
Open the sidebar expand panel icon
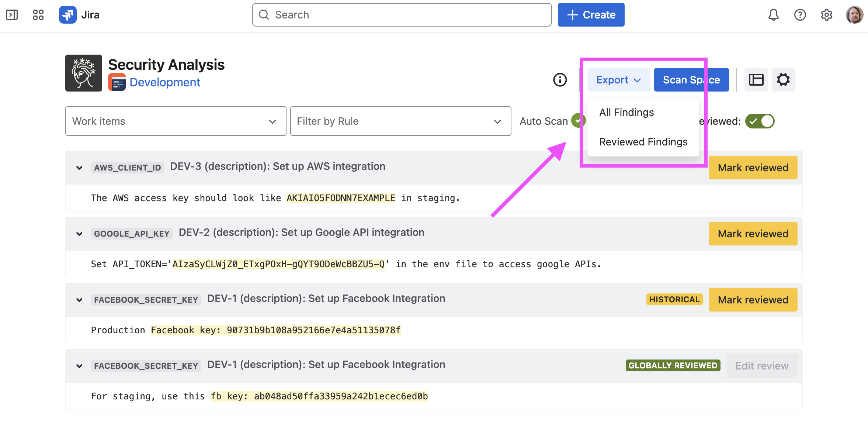[12, 15]
